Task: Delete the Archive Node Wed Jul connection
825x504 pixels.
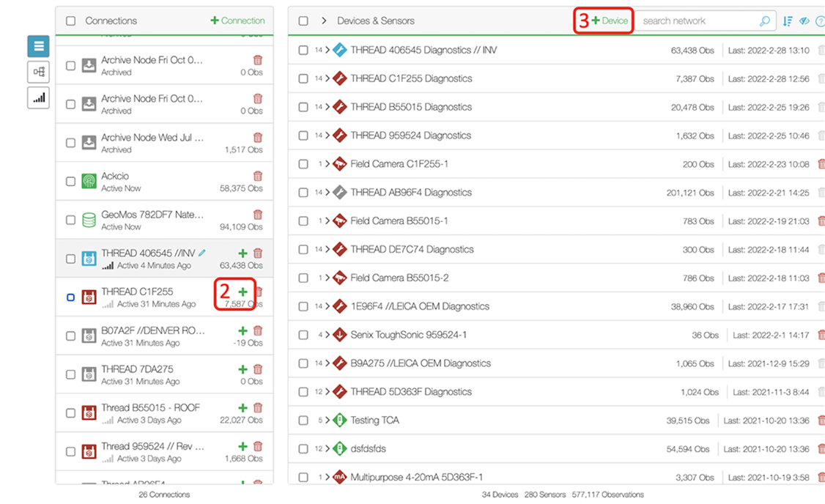Action: [258, 137]
